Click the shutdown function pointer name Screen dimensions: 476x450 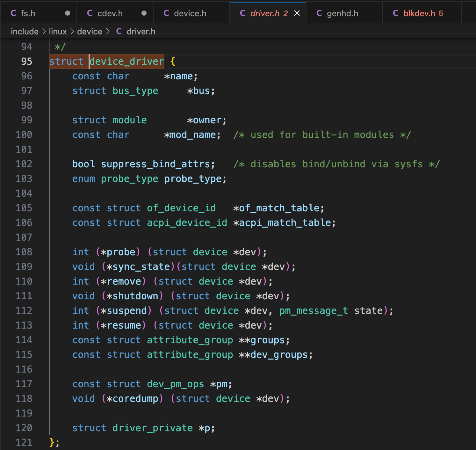pyautogui.click(x=135, y=296)
